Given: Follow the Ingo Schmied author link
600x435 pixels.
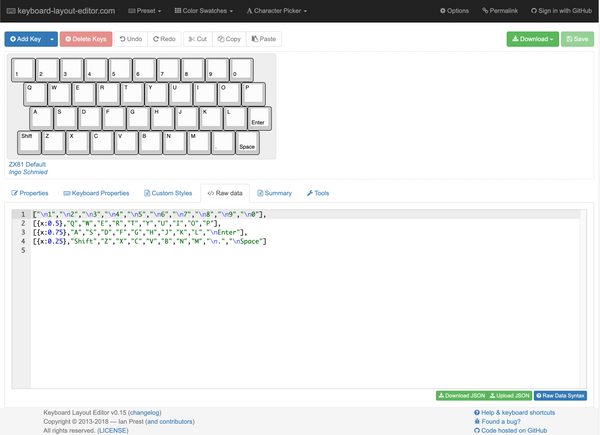Looking at the screenshot, I should click(x=29, y=172).
